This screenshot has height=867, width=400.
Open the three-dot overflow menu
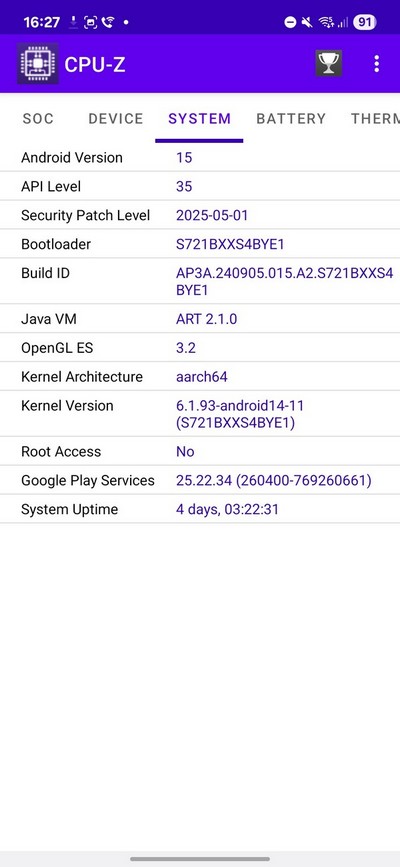tap(377, 64)
